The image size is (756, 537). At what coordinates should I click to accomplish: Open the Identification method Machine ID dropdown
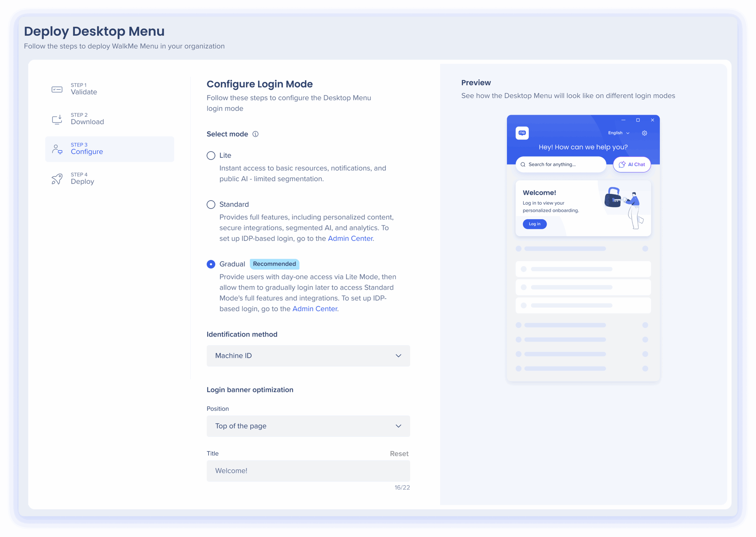coord(308,356)
